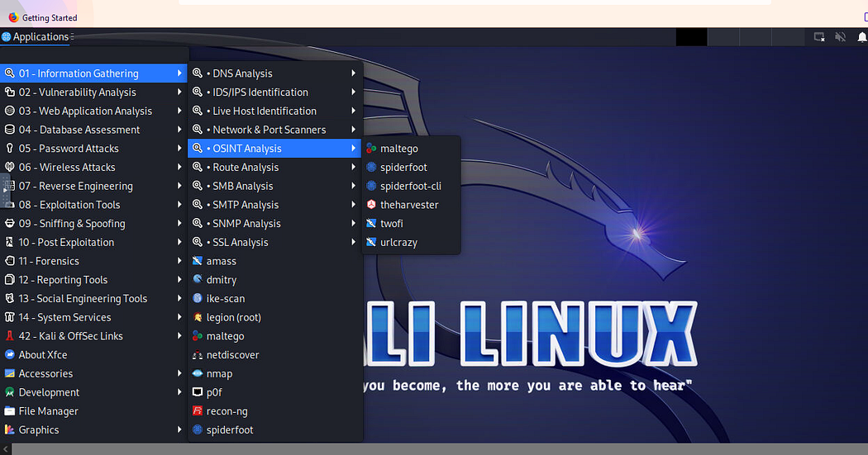Viewport: 868px width, 455px height.
Task: Open 13 - Social Engineering Tools category
Action: [x=93, y=299]
